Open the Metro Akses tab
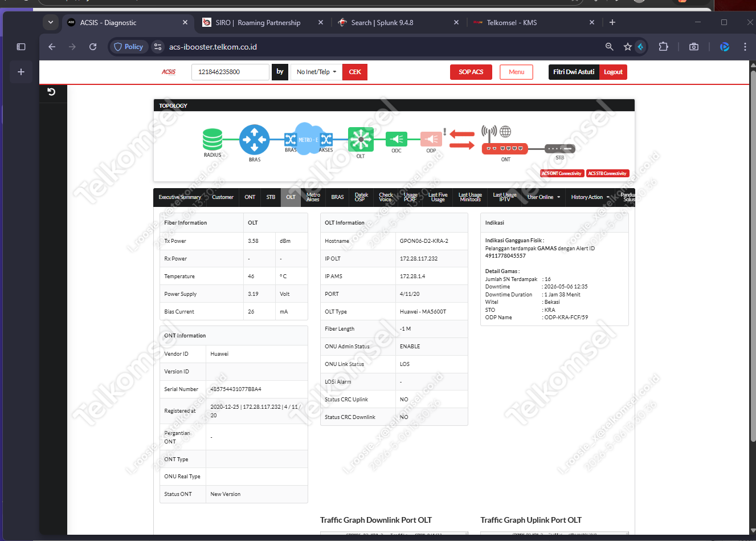This screenshot has width=756, height=541. point(313,197)
